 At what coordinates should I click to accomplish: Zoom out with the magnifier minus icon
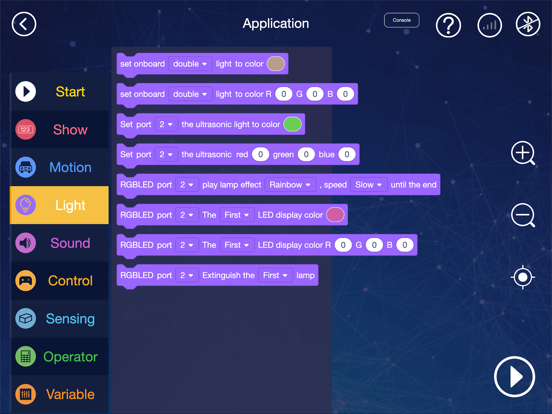click(x=523, y=215)
